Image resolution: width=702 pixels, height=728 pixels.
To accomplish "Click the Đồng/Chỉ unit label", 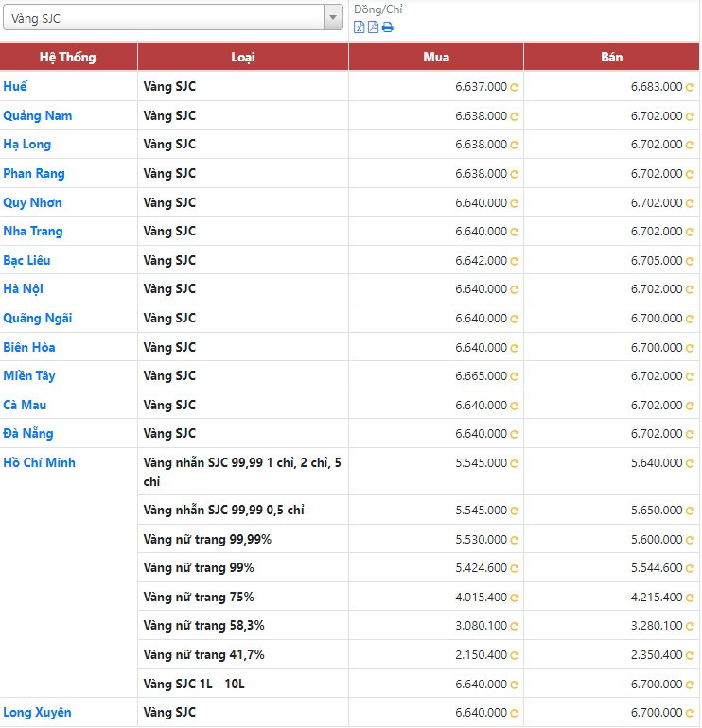I will (377, 9).
